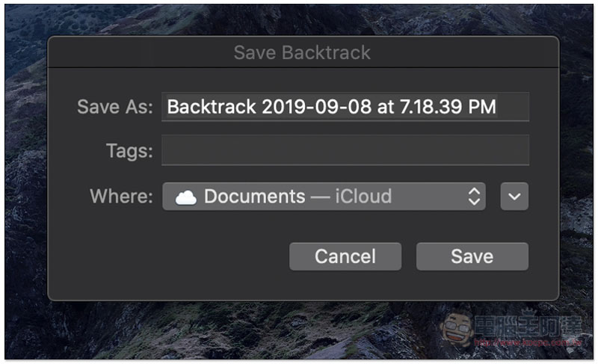
Task: Click into the empty Tags field
Action: (345, 150)
